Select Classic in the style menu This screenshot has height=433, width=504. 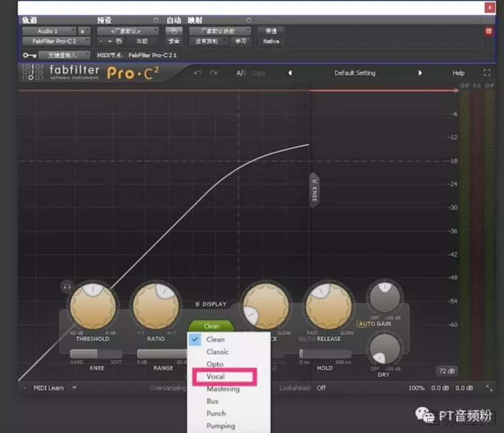pos(228,352)
